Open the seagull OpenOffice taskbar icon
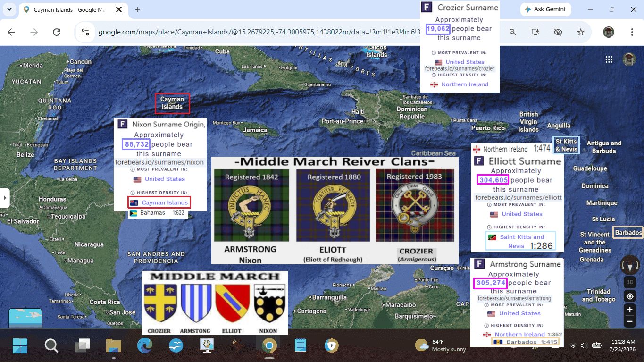644x362 pixels. click(x=176, y=346)
